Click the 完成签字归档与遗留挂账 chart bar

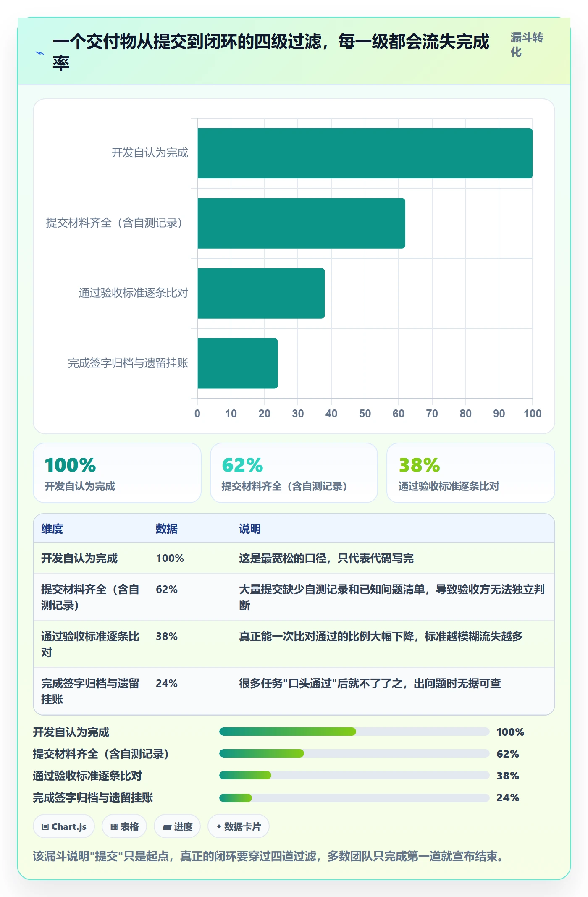tap(237, 363)
